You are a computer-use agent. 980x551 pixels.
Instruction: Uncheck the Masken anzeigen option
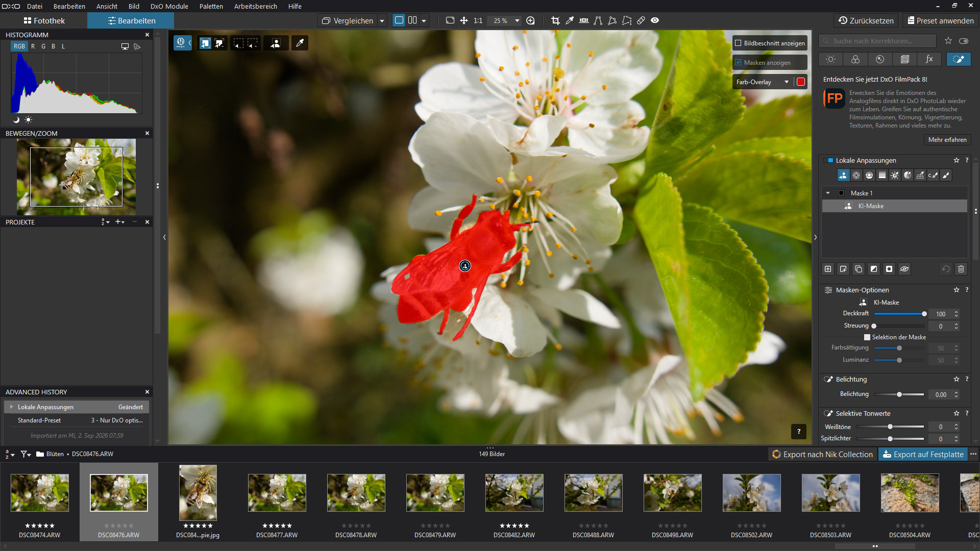(738, 63)
